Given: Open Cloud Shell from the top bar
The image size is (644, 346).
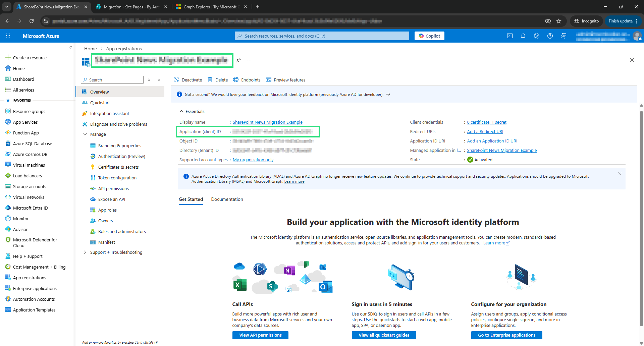Looking at the screenshot, I should (510, 36).
